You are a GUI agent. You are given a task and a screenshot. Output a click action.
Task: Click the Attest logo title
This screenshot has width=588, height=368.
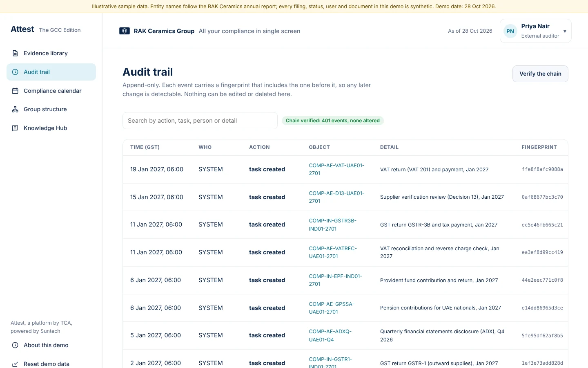22,29
